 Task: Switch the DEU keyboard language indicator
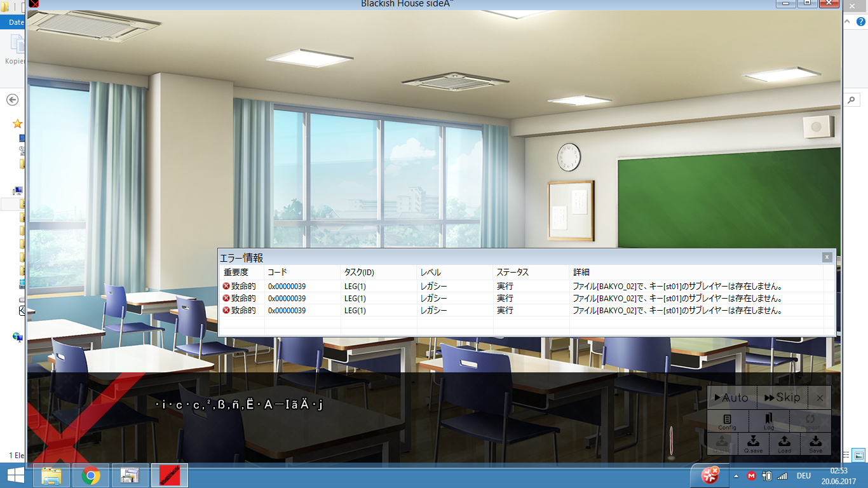(x=804, y=476)
